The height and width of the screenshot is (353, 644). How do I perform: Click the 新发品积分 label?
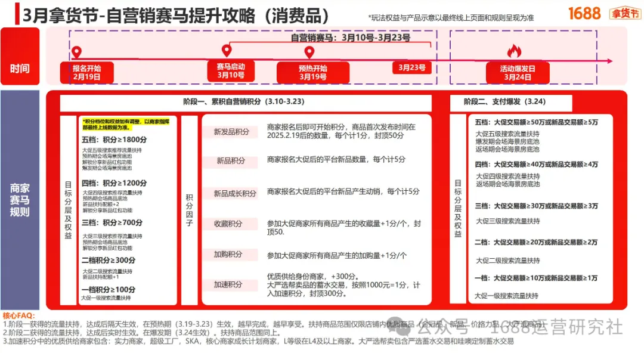click(x=231, y=132)
